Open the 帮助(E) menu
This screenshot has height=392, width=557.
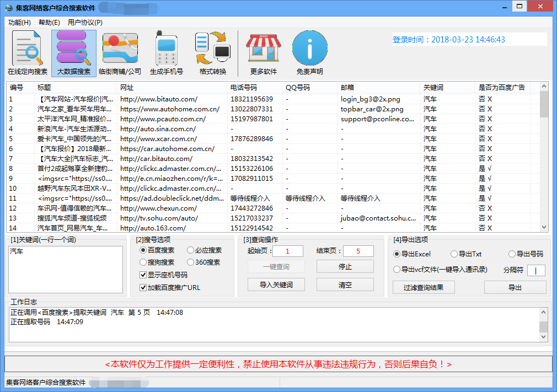[x=49, y=23]
